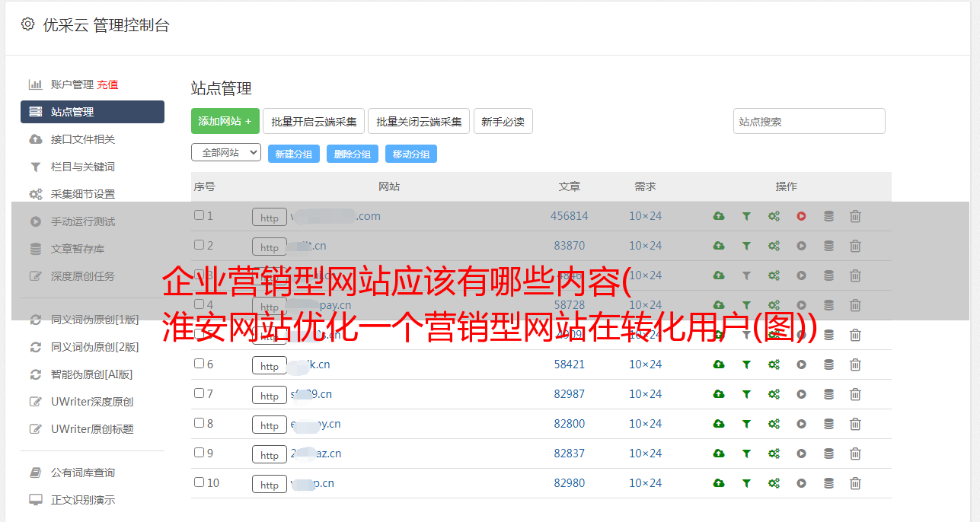Screen dimensions: 980x522
Task: Click 批量开启云端采集 button
Action: (x=314, y=121)
